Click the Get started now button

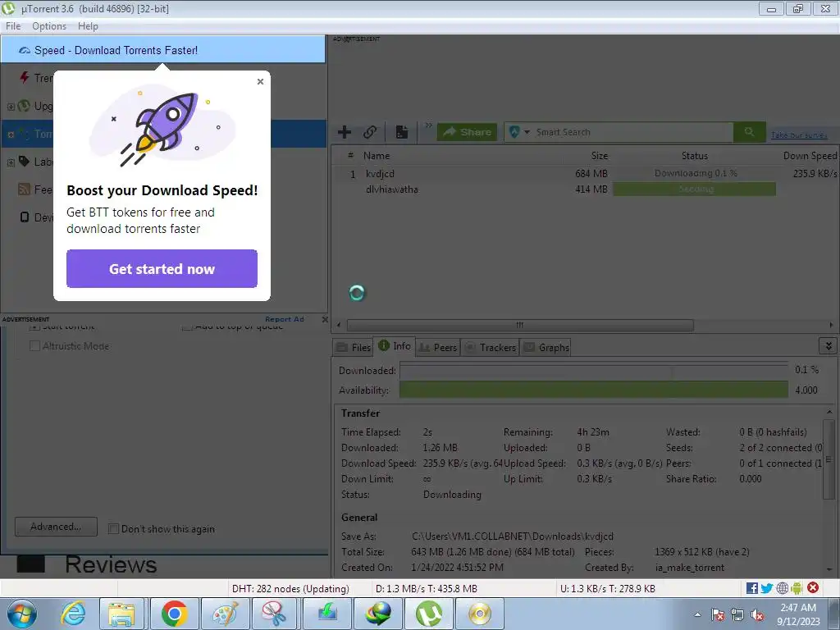point(162,268)
